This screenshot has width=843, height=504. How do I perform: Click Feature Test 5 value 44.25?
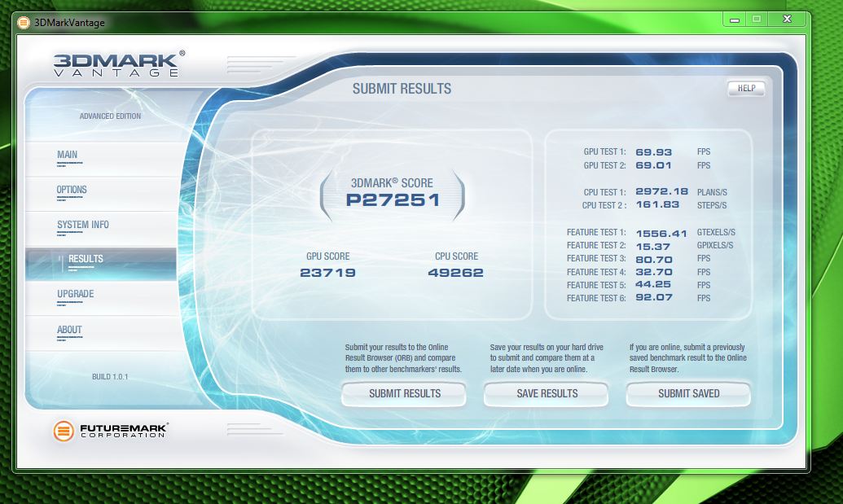pos(652,285)
